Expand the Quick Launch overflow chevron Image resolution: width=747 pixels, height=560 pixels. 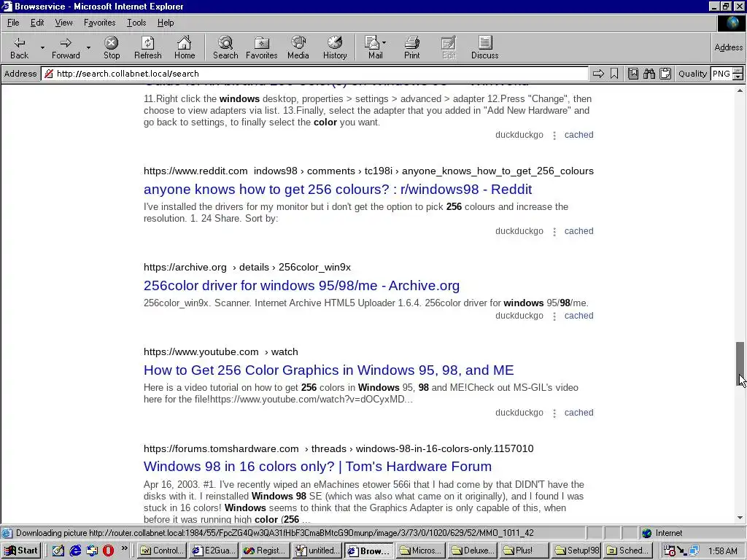[124, 548]
